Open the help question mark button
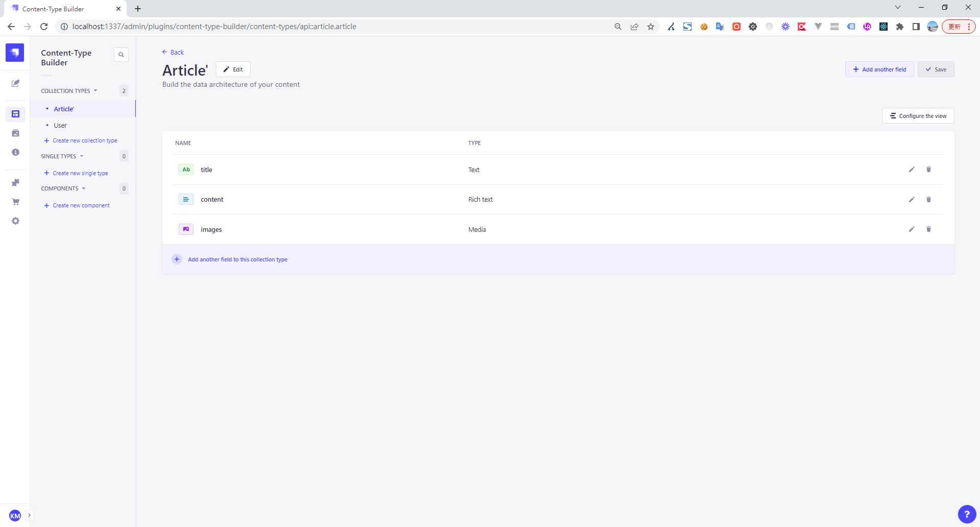Viewport: 980px width, 527px height. click(967, 514)
